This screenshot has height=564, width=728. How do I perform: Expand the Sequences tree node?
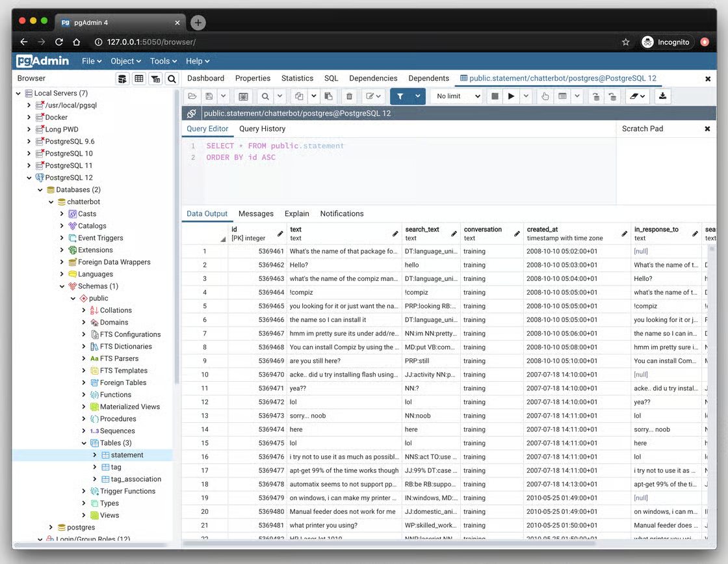[84, 431]
